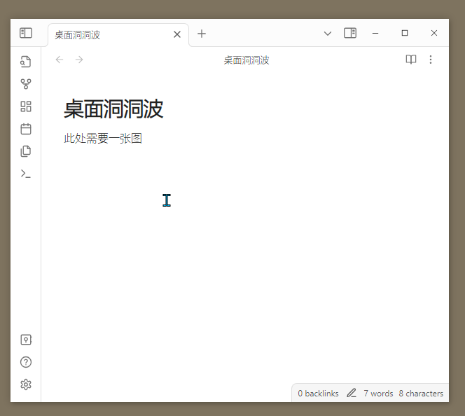Click the text line 此处需要一张图
Screen dimensions: 465x416
[103, 138]
